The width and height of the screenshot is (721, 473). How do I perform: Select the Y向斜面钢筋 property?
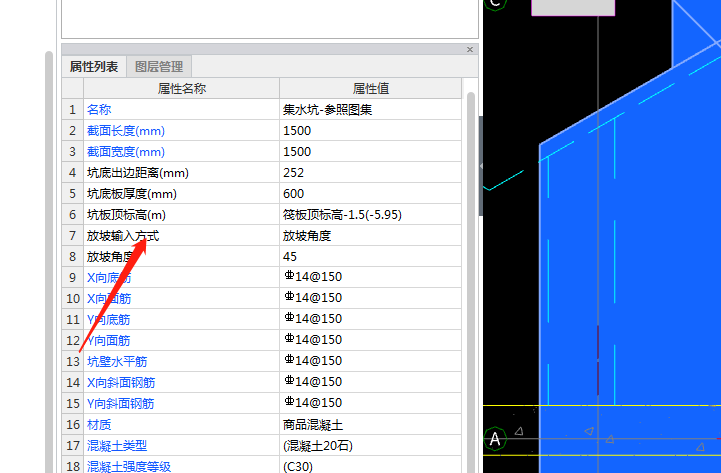[x=120, y=404]
